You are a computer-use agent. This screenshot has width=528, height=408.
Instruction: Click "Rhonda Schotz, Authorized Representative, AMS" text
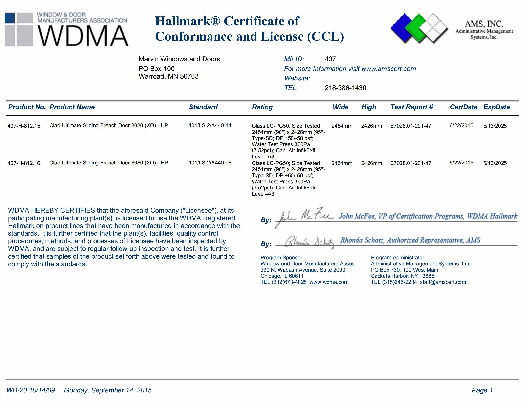tap(410, 240)
